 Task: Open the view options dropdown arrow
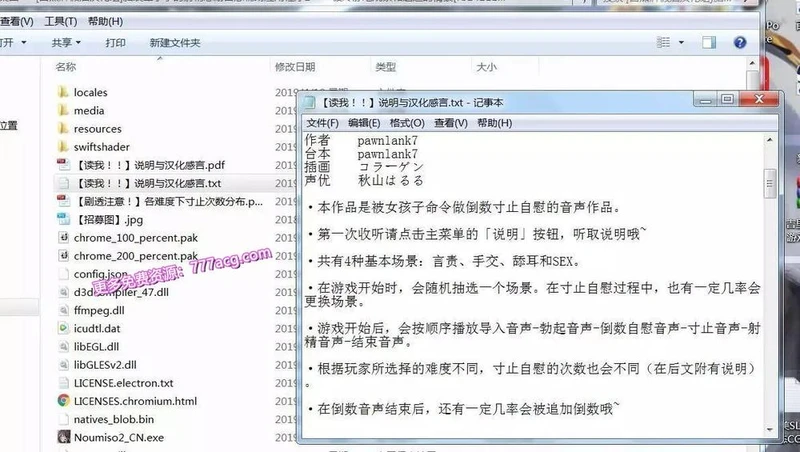[x=681, y=42]
